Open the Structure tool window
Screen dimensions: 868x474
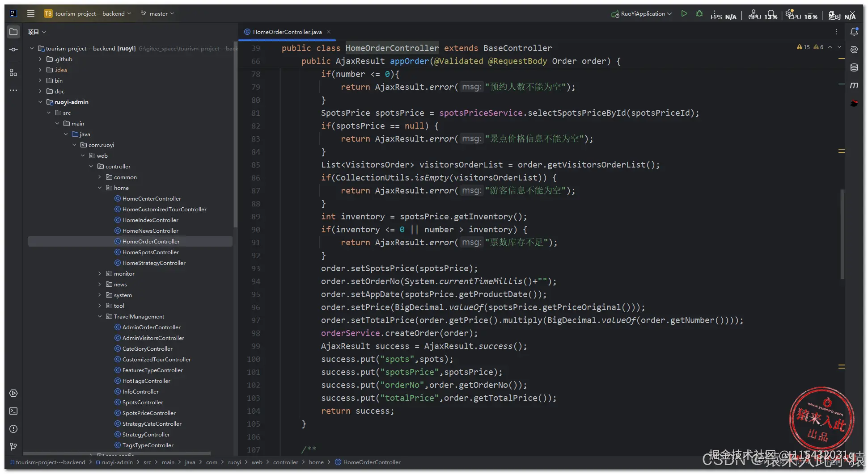point(13,72)
